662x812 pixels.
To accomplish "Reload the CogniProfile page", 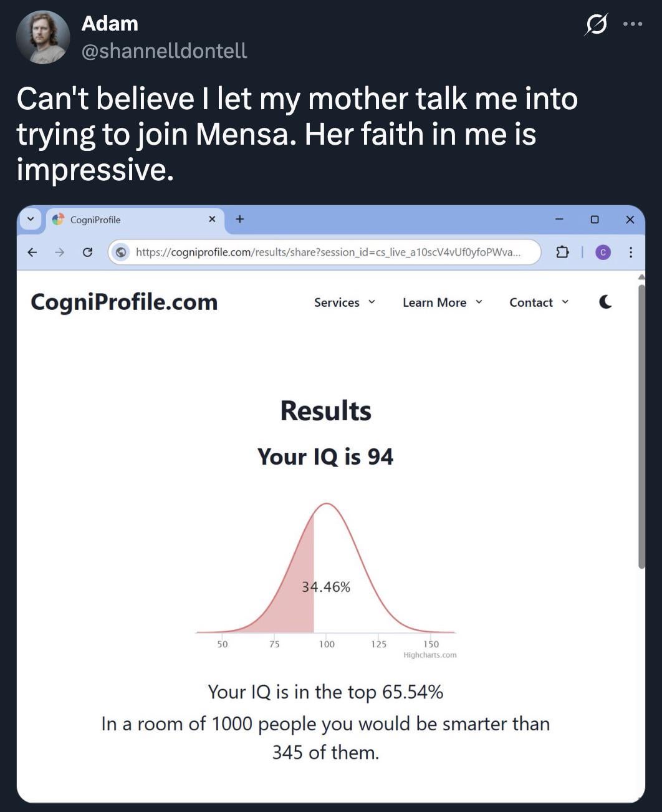I will (87, 253).
